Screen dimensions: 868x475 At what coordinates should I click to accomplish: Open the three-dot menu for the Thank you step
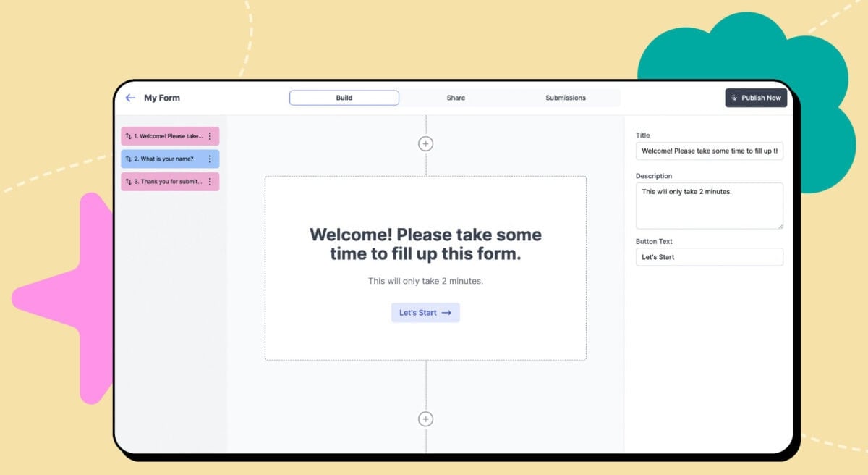[x=210, y=182]
